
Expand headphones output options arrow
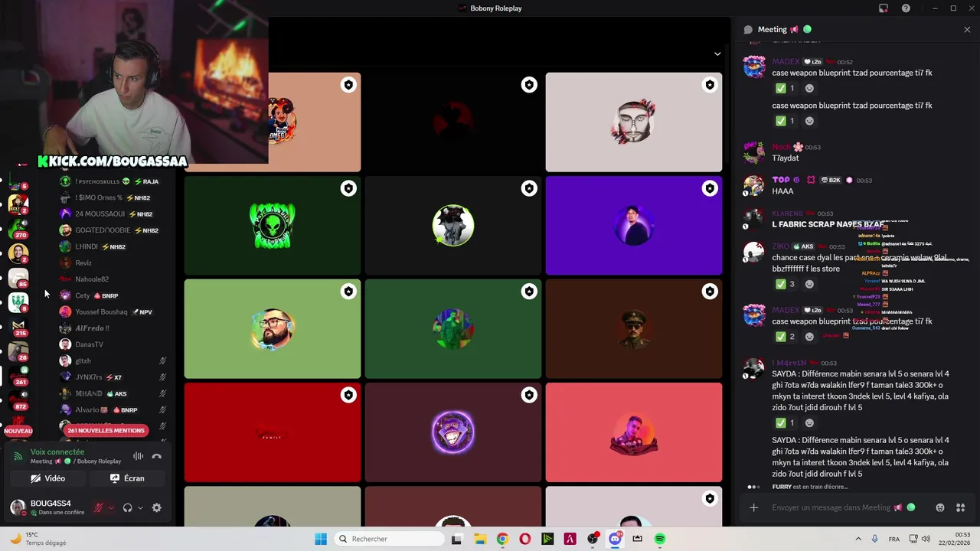tap(140, 507)
